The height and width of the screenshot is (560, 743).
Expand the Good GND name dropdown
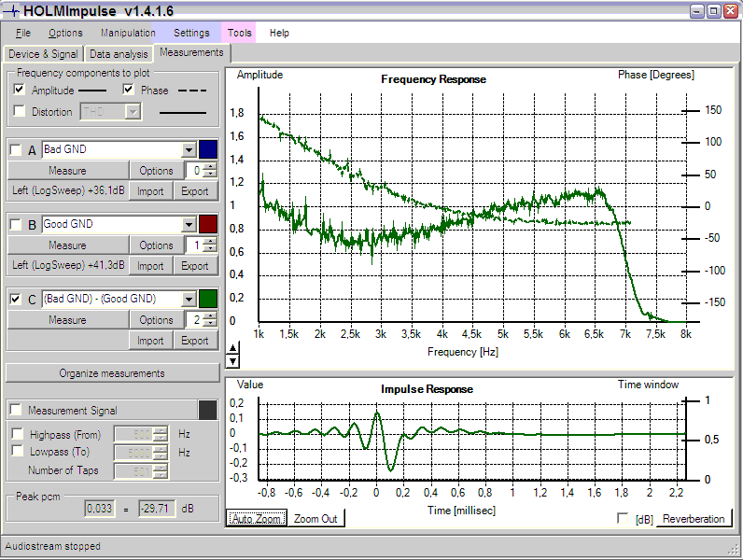[x=189, y=224]
